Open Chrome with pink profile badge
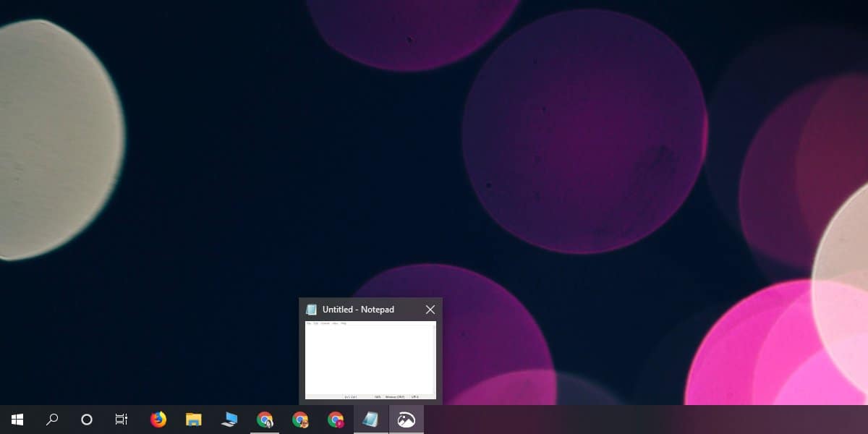Viewport: 868px width, 434px height. click(x=336, y=420)
